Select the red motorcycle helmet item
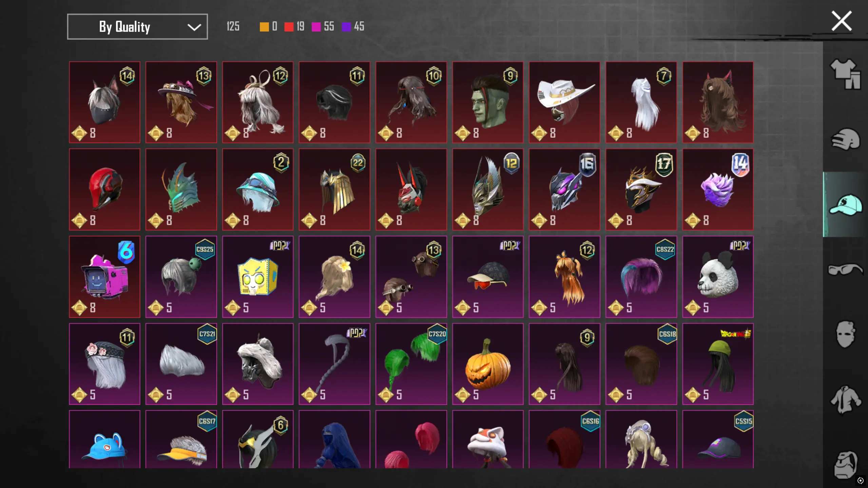Viewport: 868px width, 488px height. (x=104, y=190)
